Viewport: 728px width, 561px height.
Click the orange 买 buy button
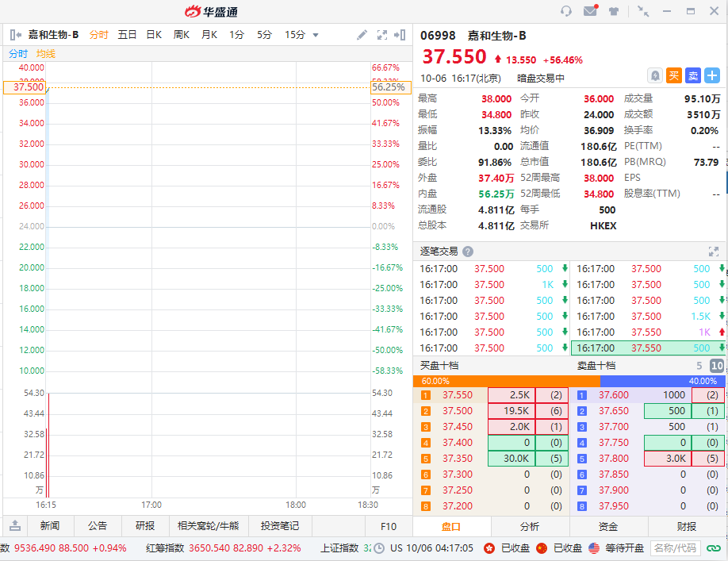[673, 75]
